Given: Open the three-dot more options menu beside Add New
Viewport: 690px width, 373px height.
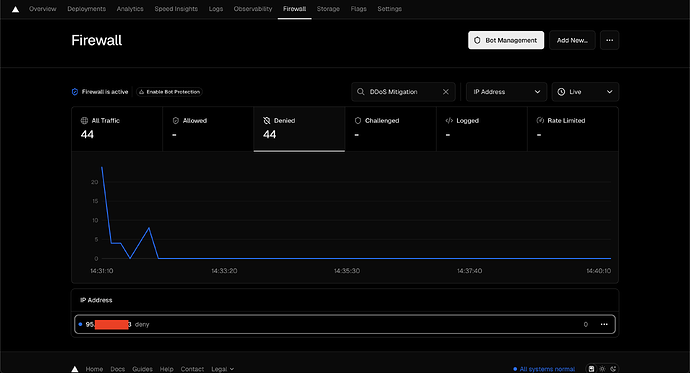Looking at the screenshot, I should pos(609,40).
